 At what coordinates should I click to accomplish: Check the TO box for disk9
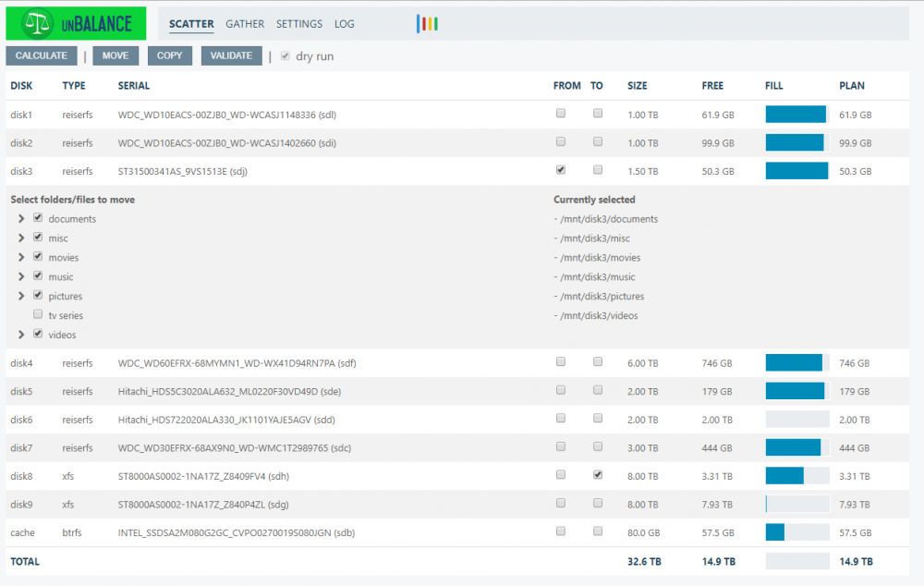[x=598, y=503]
